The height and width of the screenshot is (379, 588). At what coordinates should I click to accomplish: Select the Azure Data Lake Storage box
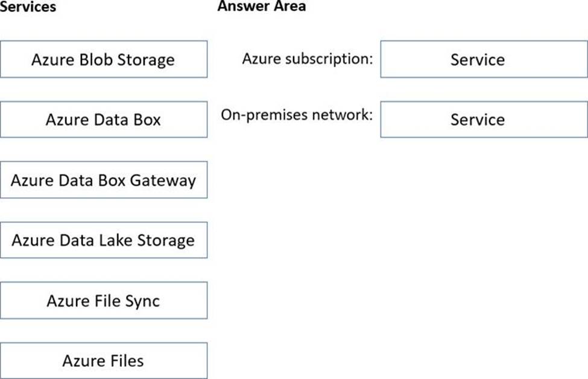pos(103,240)
